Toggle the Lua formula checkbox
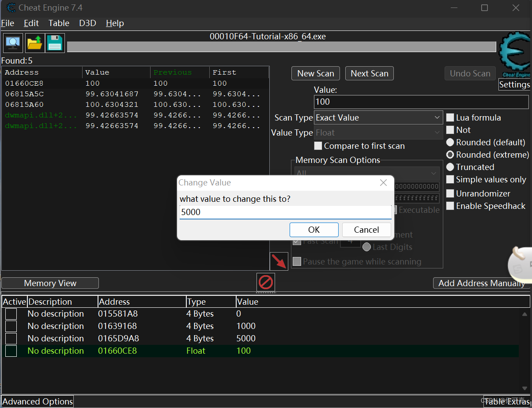This screenshot has width=532, height=408. (450, 117)
